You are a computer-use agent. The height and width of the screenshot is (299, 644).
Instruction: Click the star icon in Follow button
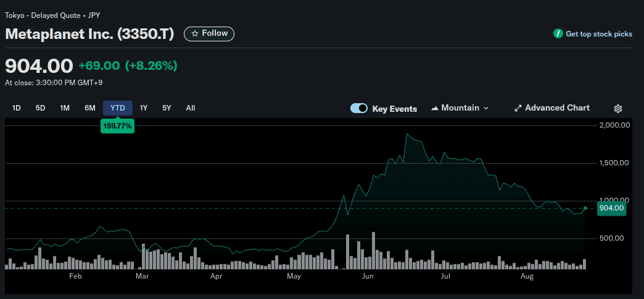coord(195,33)
